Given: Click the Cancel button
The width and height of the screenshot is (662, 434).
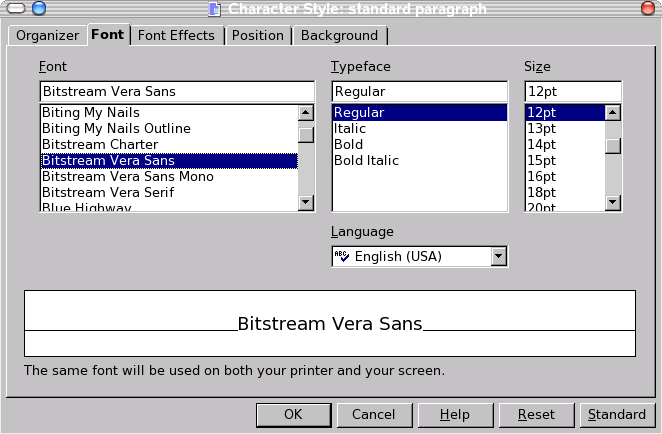Looking at the screenshot, I should (x=373, y=414).
